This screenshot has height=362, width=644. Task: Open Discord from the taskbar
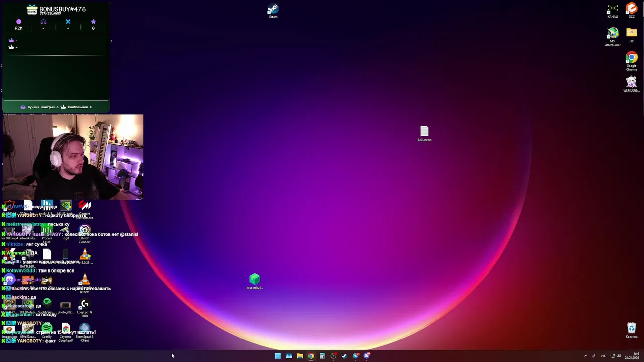(x=367, y=356)
